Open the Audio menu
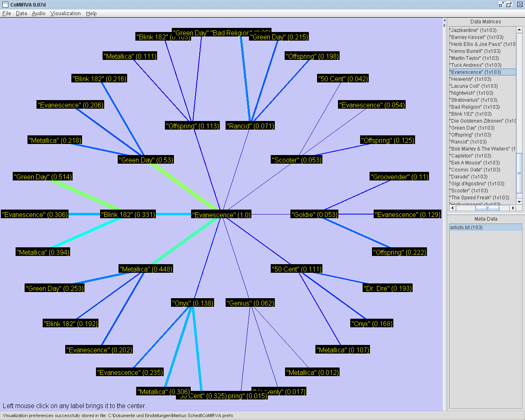Image resolution: width=525 pixels, height=420 pixels. pos(39,13)
